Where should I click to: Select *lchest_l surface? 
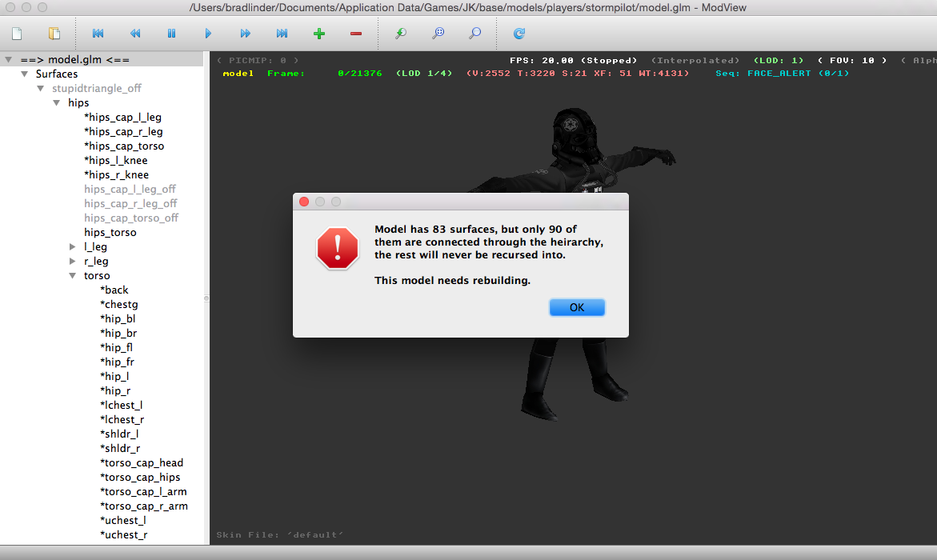tap(122, 406)
